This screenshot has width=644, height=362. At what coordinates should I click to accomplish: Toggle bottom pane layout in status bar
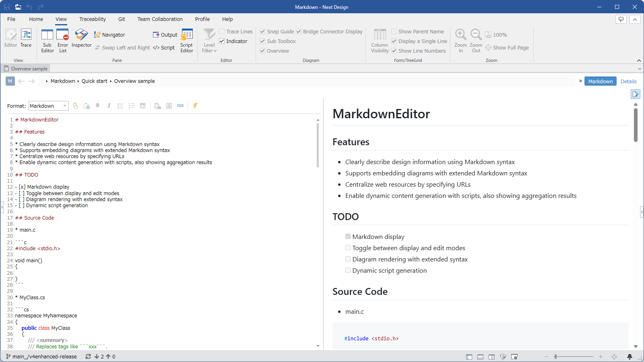point(480,357)
